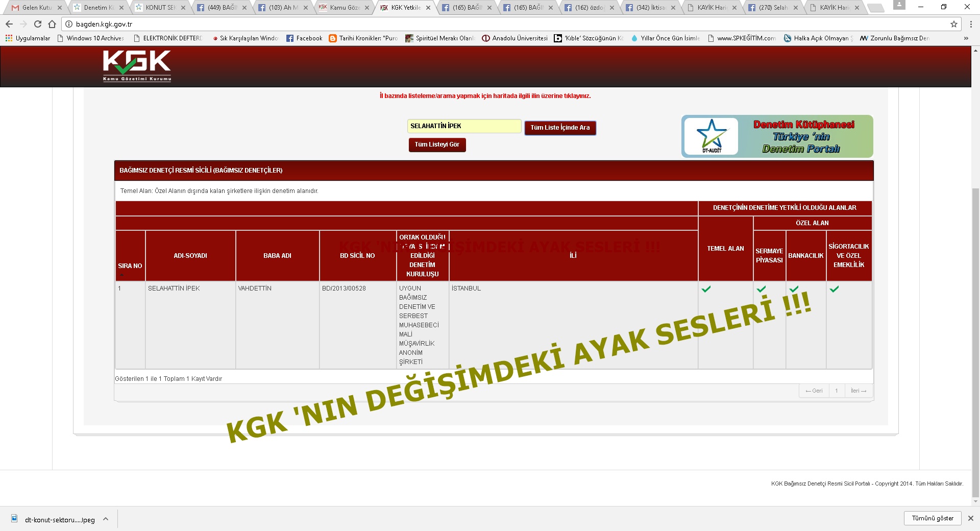The image size is (980, 531).
Task: Click the SELAHATTİN İPEK search field
Action: 463,126
